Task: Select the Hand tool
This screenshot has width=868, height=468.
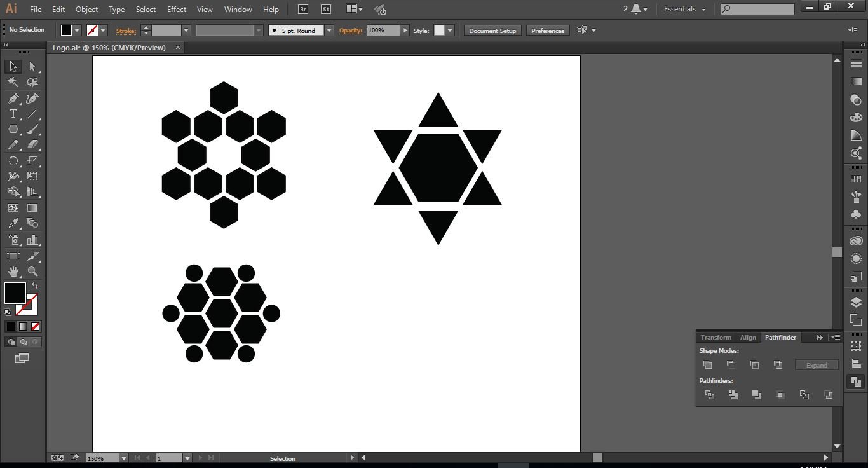Action: coord(13,272)
